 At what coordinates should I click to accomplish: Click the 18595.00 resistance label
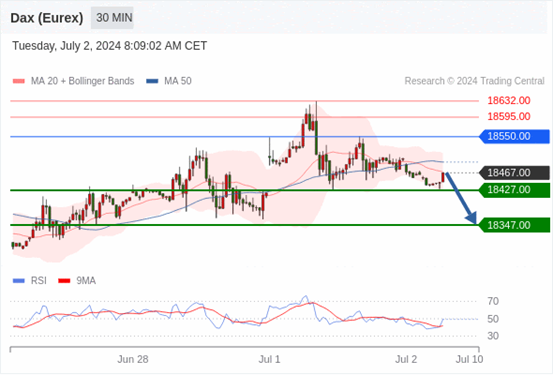click(509, 116)
